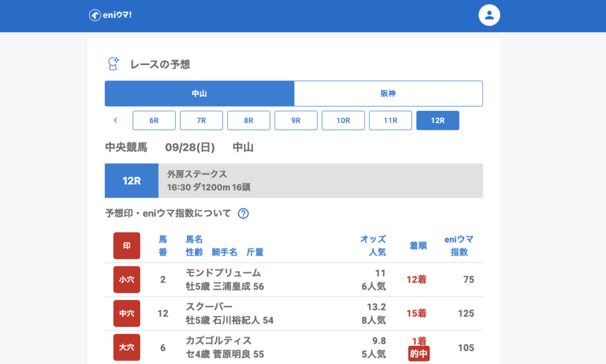Screen dimensions: 606x364
Task: Select the 11R race button
Action: pyautogui.click(x=391, y=120)
